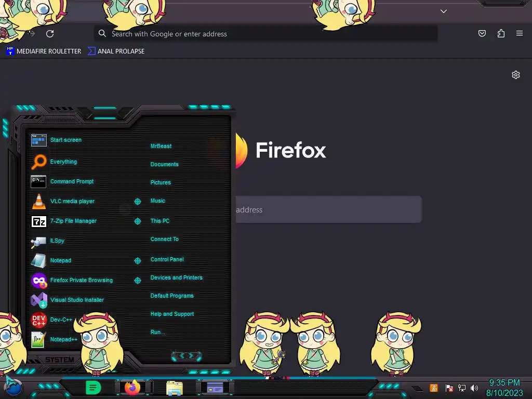
Task: Open the Visual Studio Installer icon
Action: 38,300
